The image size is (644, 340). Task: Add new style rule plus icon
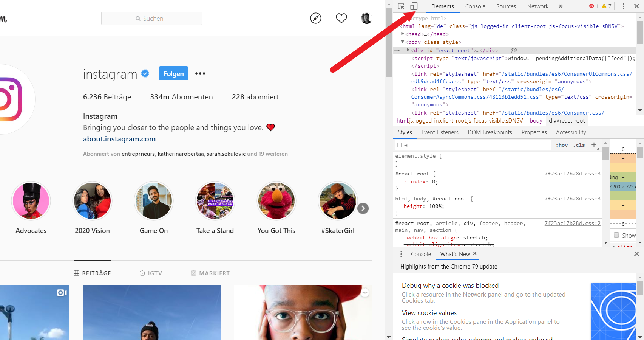click(x=594, y=145)
